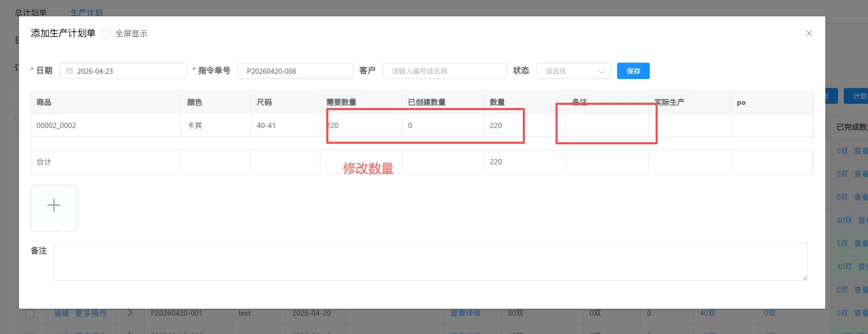Click the empty 备注 cell in product row

tap(607, 125)
